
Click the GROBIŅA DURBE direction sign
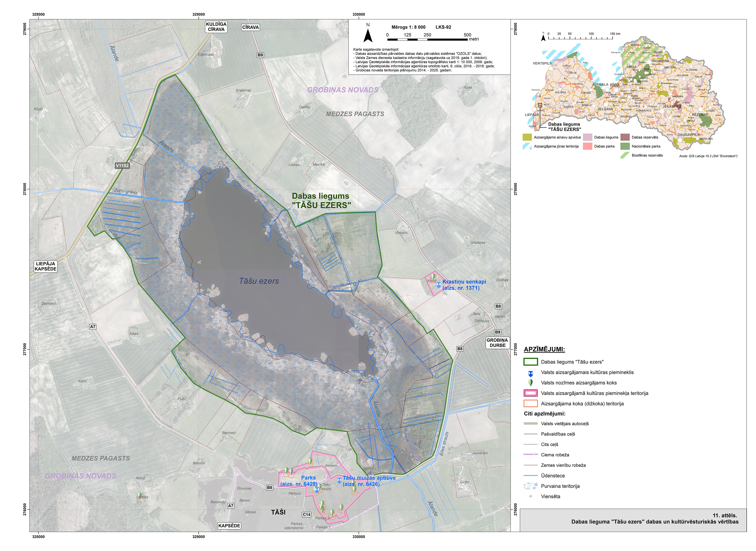point(497,342)
